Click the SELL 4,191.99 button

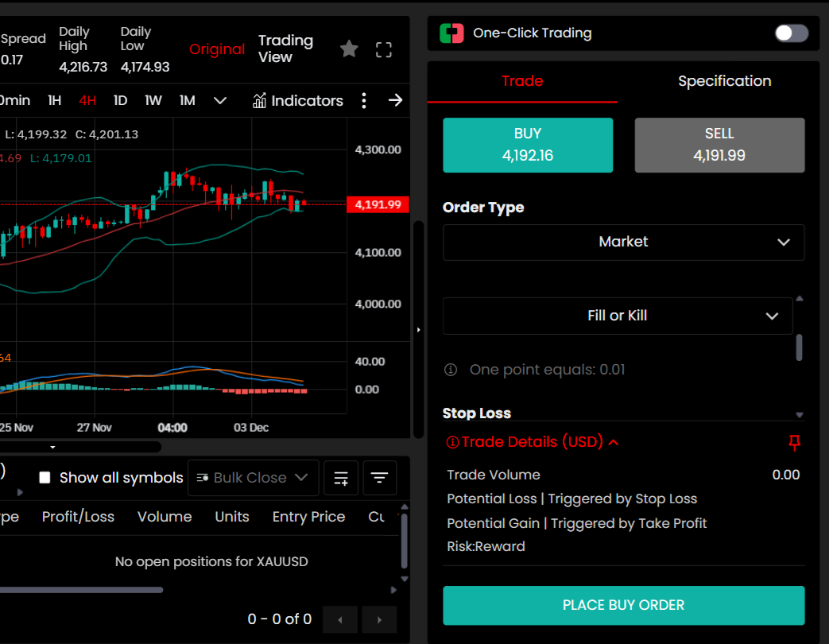tap(719, 145)
